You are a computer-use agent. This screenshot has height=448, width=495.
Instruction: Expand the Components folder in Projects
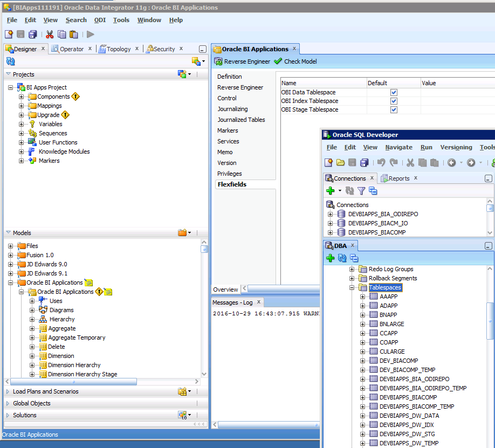(x=21, y=97)
